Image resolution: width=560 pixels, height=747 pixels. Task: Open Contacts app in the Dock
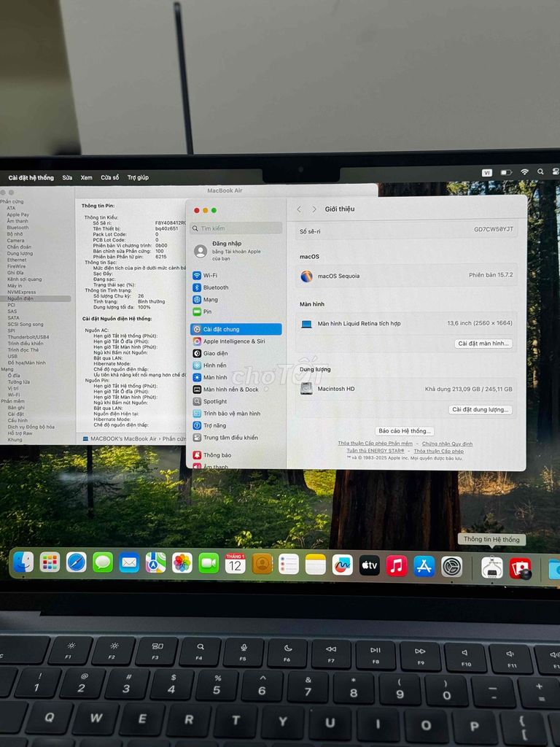pyautogui.click(x=262, y=565)
